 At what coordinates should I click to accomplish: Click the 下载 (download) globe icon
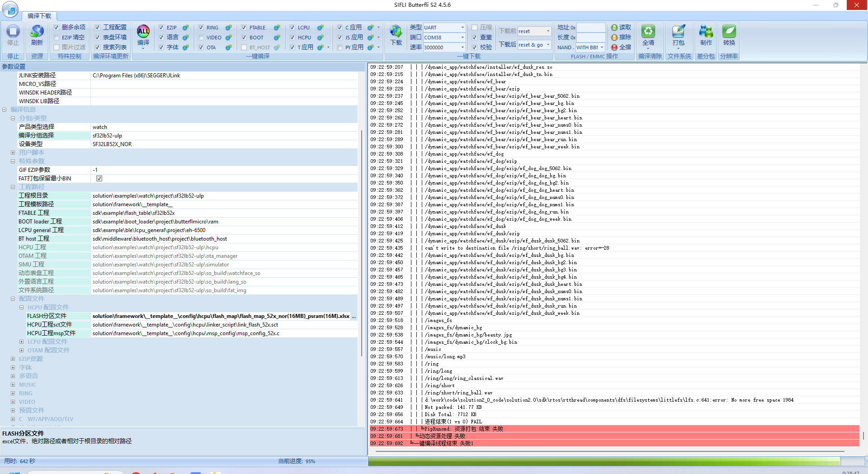point(396,32)
